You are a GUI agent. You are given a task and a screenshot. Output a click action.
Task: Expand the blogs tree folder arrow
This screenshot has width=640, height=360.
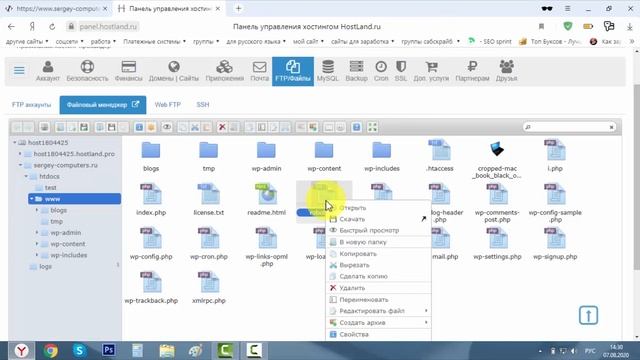pos(37,210)
